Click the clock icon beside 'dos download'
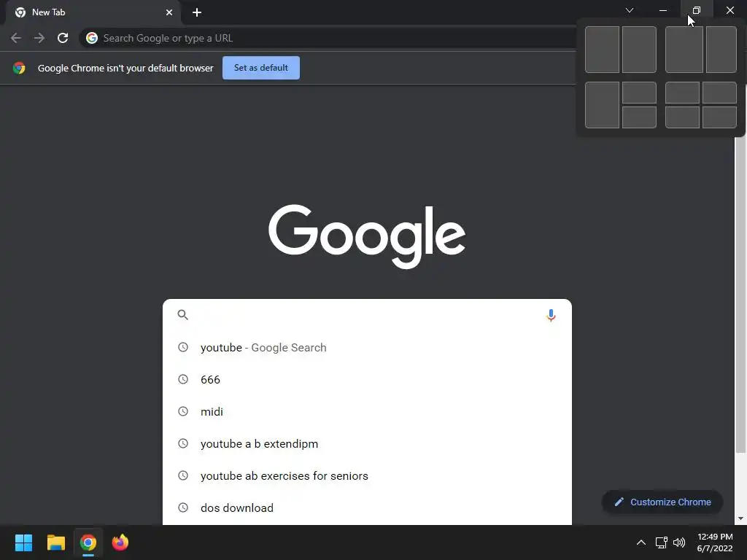 (x=183, y=507)
